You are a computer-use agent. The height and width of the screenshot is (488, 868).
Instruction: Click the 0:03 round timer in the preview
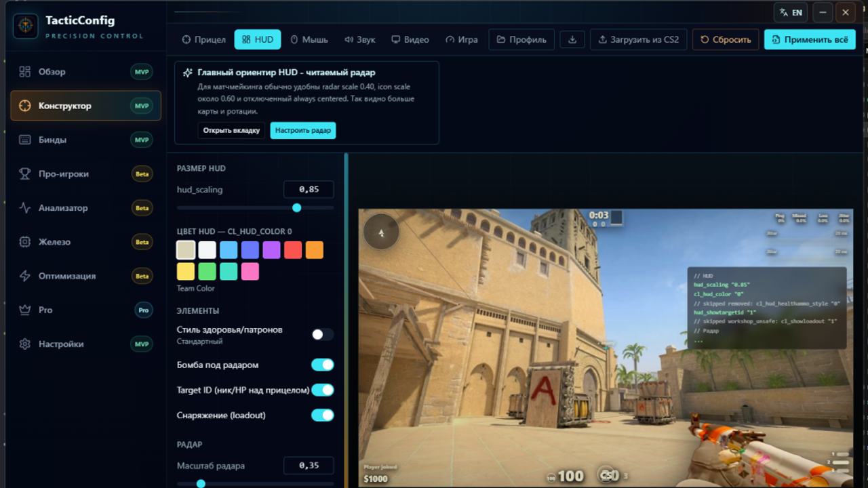point(599,216)
